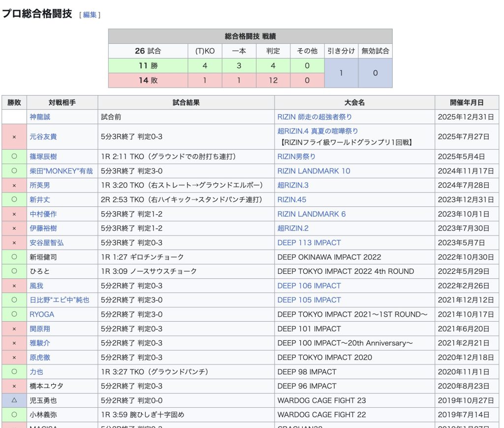Select 日比野"エビ中"純也 opponent link
The width and height of the screenshot is (504, 428).
(x=60, y=300)
